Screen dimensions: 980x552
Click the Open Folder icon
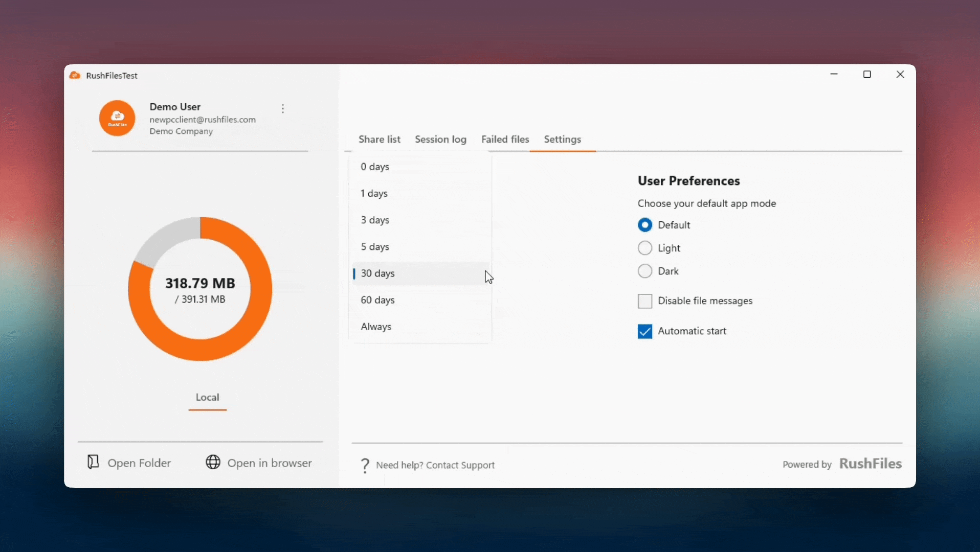coord(93,462)
